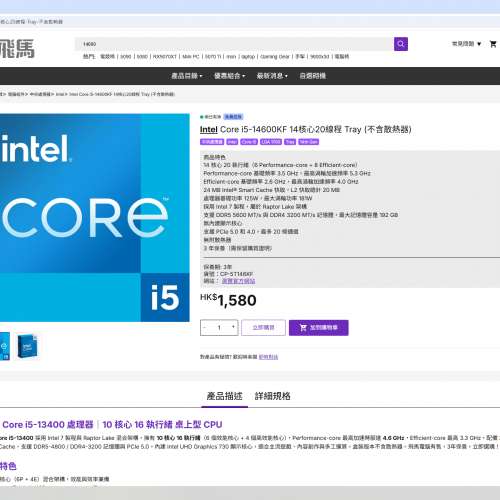Click the LGA 1700 purple tag badge
Viewport: 500px width, 500px height.
tap(271, 142)
